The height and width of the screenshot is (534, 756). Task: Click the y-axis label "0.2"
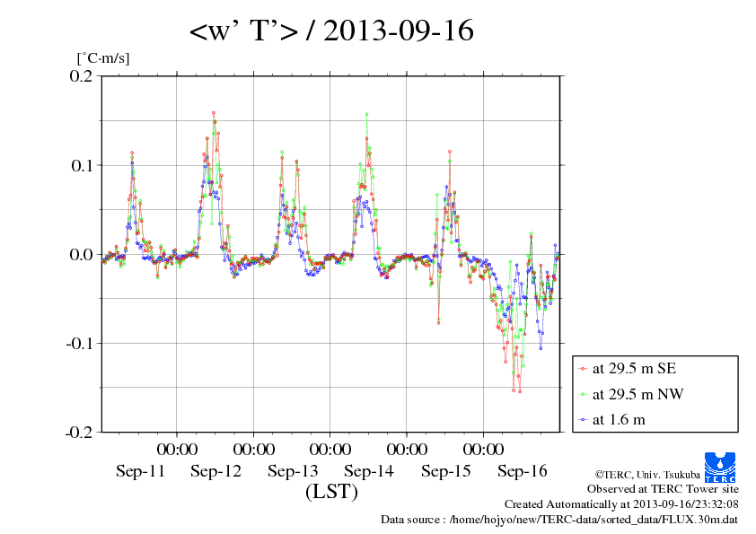[82, 76]
